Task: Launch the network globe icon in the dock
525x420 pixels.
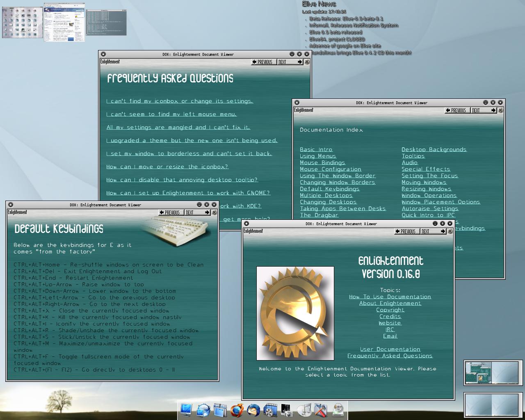Action: (203, 410)
